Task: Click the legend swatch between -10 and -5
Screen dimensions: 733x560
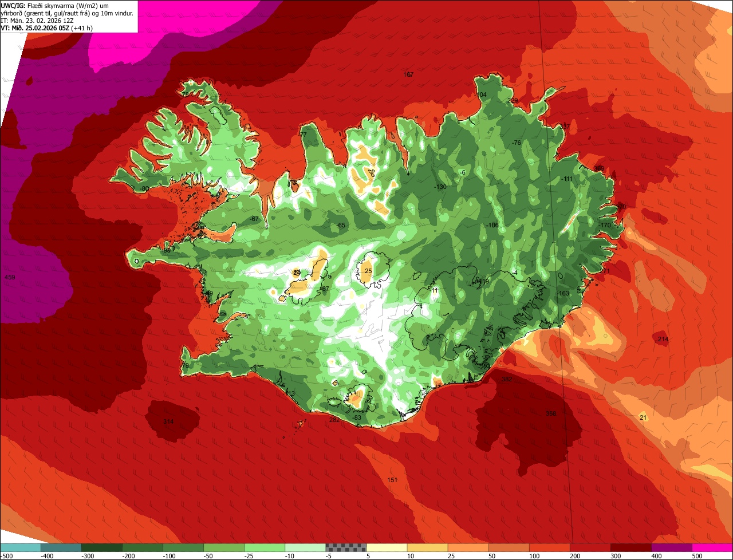Action: coord(305,547)
